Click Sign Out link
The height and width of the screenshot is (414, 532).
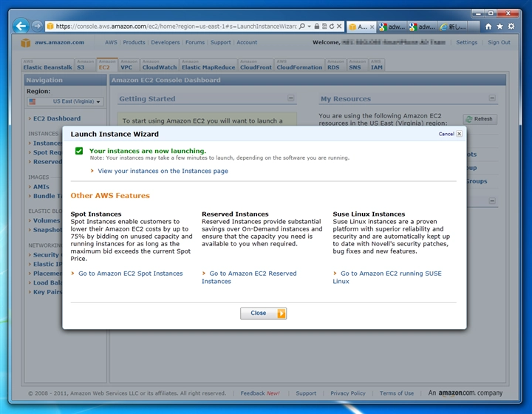(x=499, y=42)
